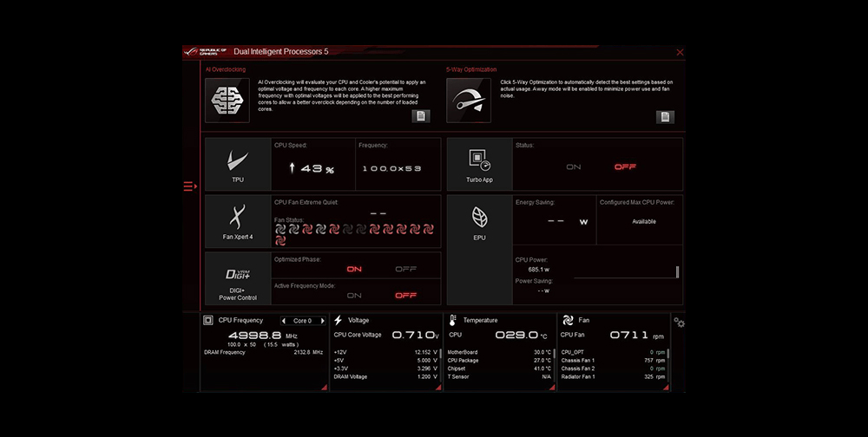
Task: Set Active Frequency Mode to ON
Action: click(x=354, y=296)
